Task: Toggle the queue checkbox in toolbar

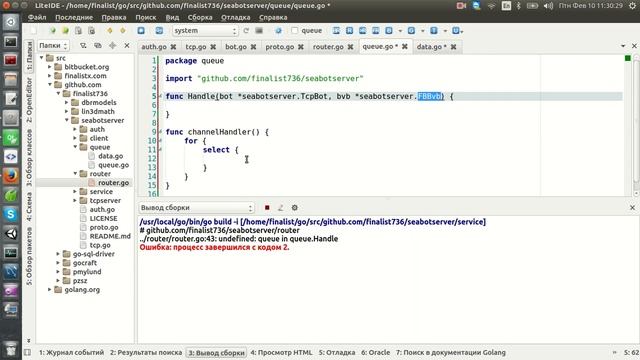Action: [295, 31]
